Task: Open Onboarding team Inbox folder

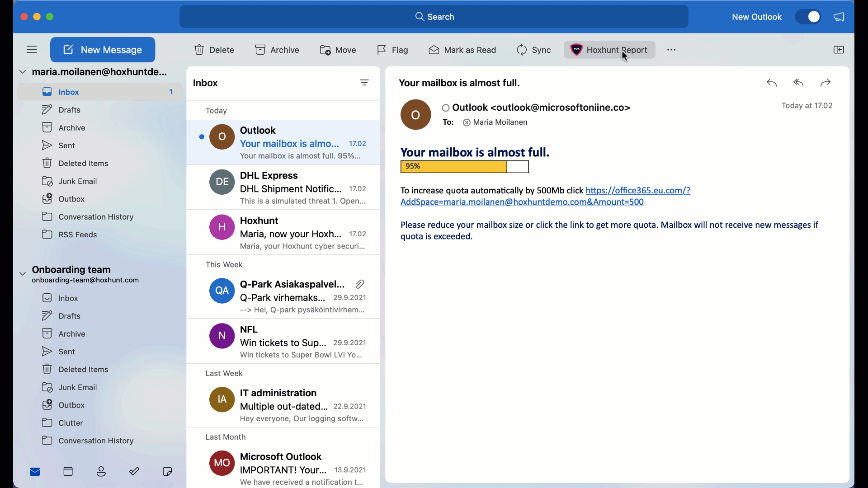Action: (100, 298)
